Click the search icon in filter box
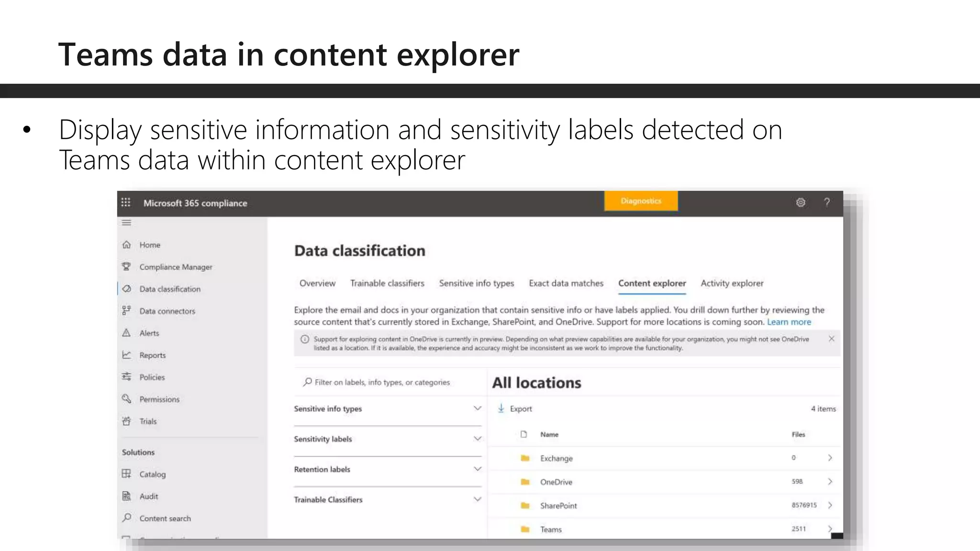980x551 pixels. (308, 382)
